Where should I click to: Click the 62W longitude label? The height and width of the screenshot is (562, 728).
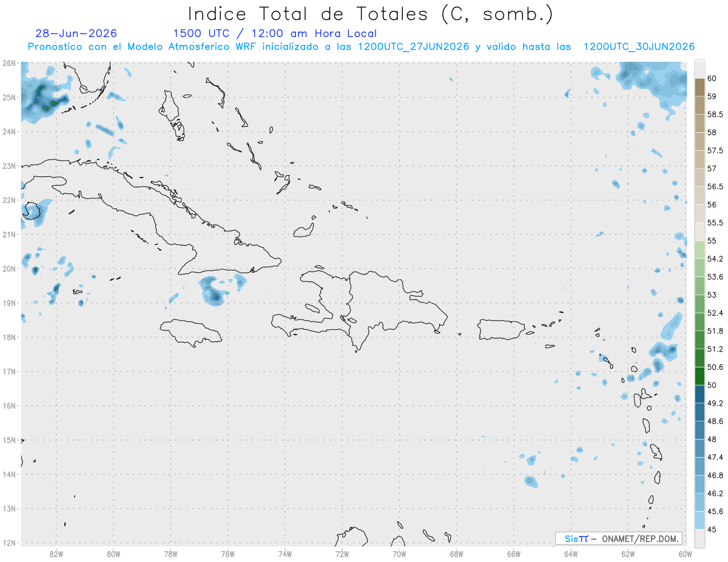[x=628, y=554]
